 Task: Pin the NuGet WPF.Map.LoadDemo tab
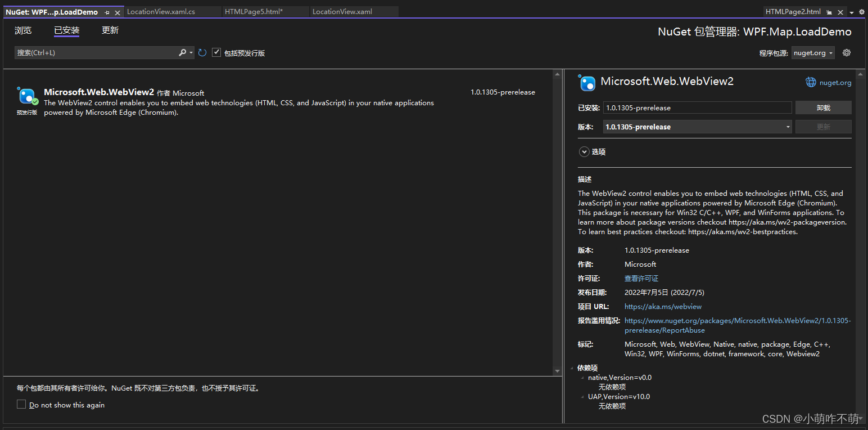(x=107, y=12)
